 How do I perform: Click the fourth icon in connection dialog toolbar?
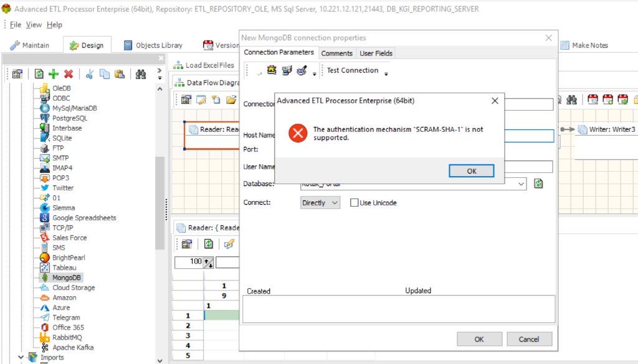click(302, 70)
